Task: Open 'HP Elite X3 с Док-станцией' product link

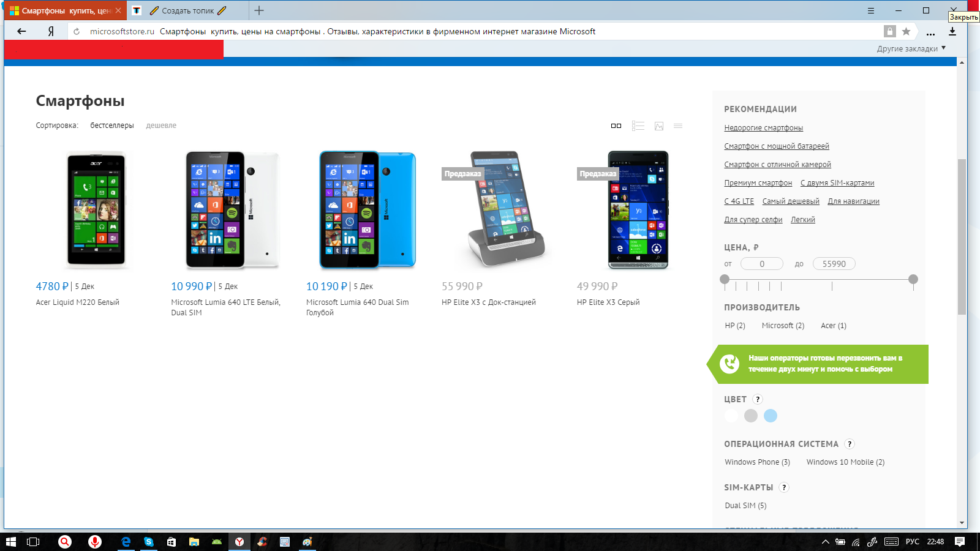Action: tap(489, 302)
